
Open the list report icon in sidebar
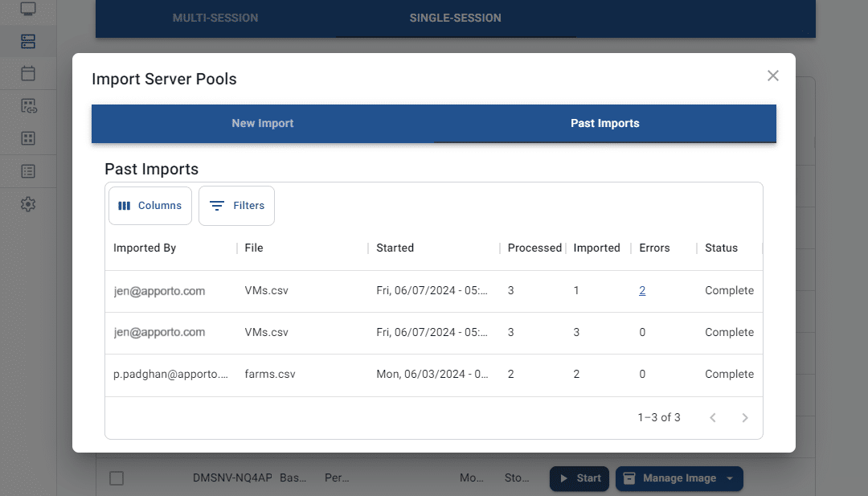tap(28, 170)
